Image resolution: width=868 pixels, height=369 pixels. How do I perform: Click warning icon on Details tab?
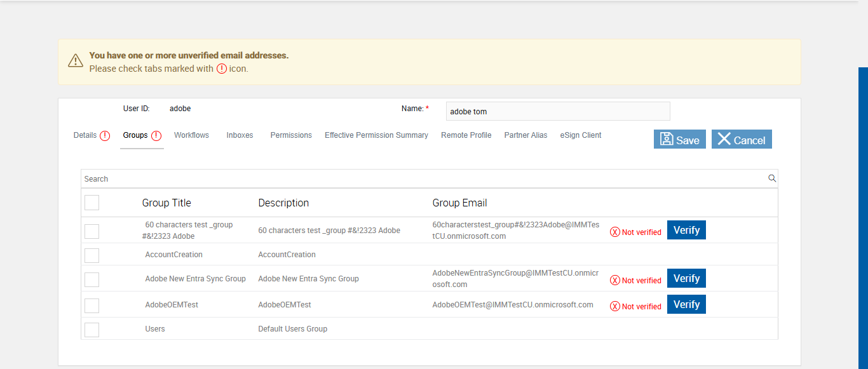click(105, 135)
